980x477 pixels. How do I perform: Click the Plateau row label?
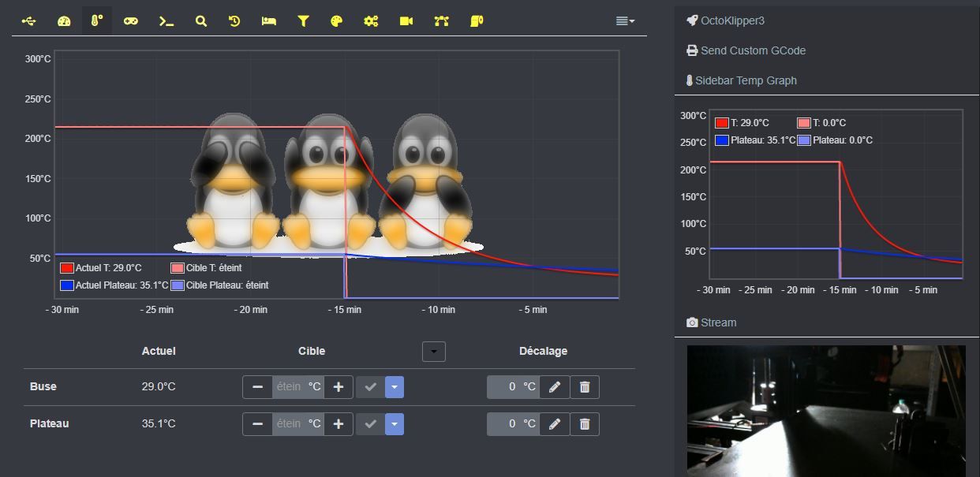tap(50, 424)
